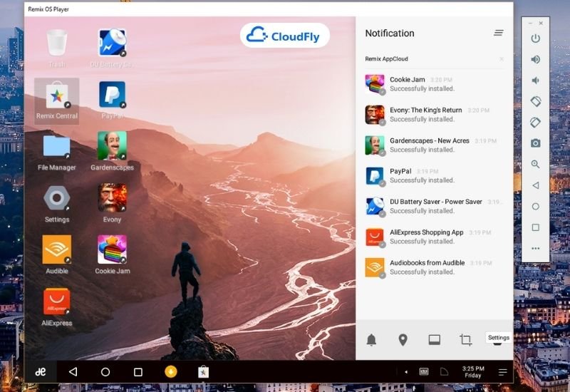Open Audible app on desktop
This screenshot has height=392, width=570.
(x=57, y=249)
